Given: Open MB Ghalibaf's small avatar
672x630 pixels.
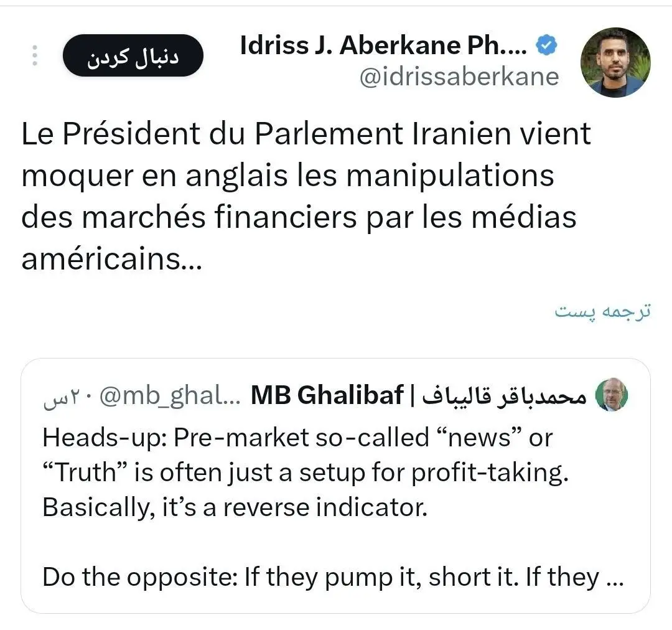Looking at the screenshot, I should [x=612, y=395].
